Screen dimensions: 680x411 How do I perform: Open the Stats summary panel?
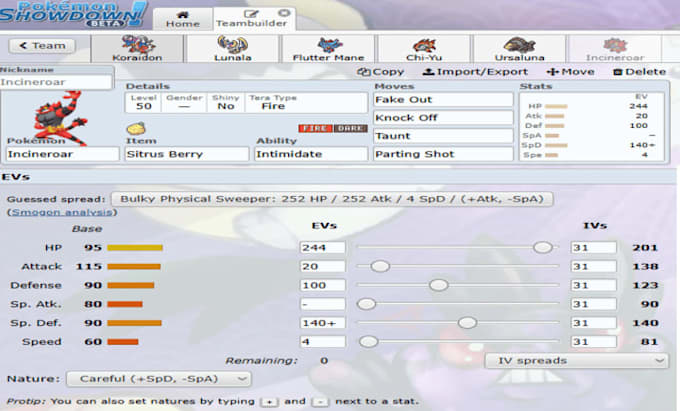pyautogui.click(x=592, y=126)
